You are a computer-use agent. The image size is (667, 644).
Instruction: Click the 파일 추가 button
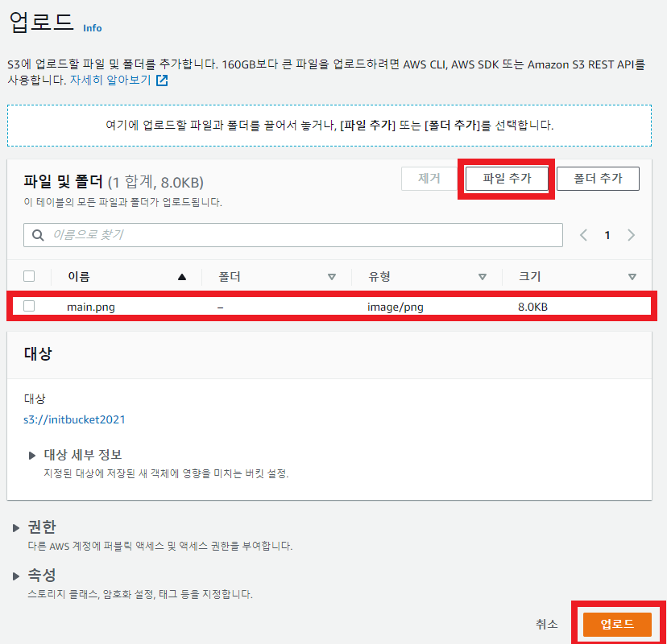tap(507, 179)
